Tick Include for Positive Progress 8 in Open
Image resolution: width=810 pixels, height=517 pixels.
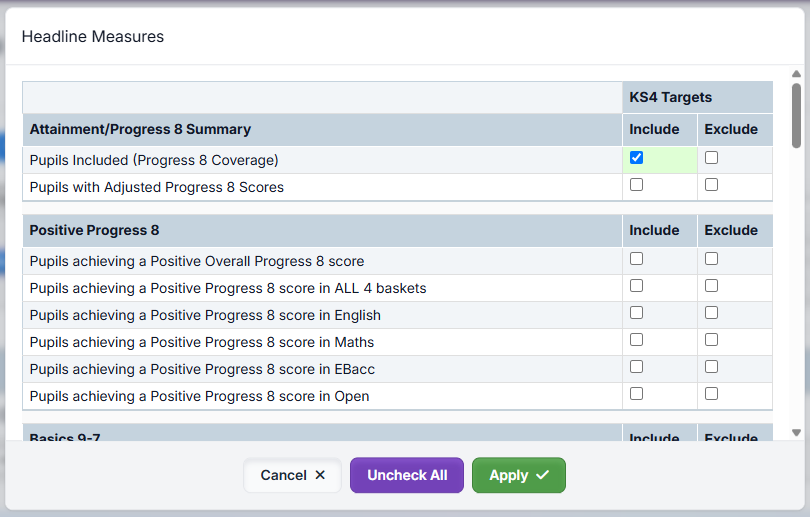(636, 394)
